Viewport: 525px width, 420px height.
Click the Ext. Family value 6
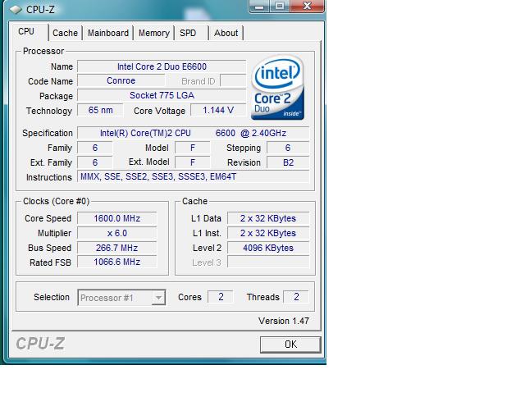(x=95, y=162)
